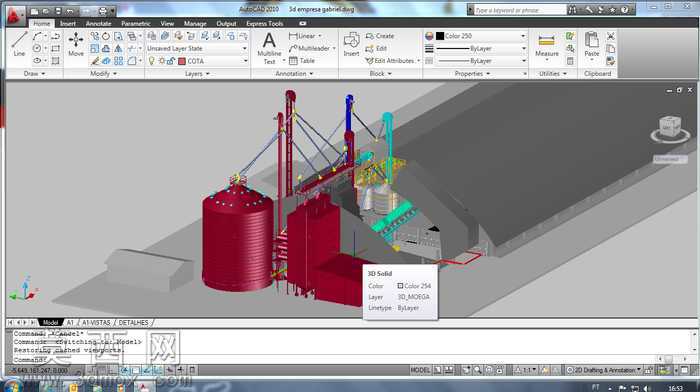Expand the Utilities panel

[x=553, y=74]
